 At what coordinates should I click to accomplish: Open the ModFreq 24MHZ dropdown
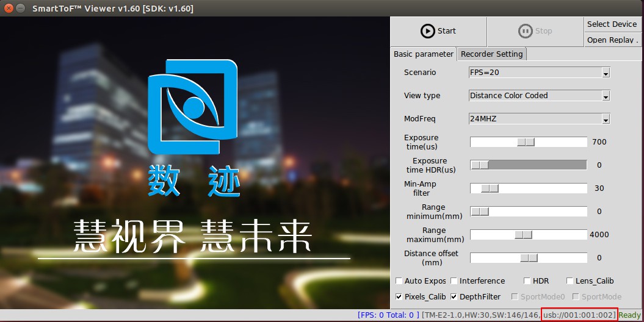click(539, 119)
